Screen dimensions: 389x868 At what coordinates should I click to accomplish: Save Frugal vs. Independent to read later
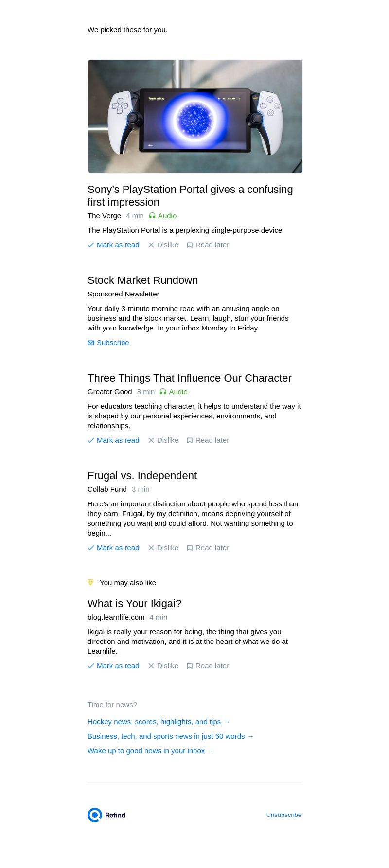click(208, 548)
